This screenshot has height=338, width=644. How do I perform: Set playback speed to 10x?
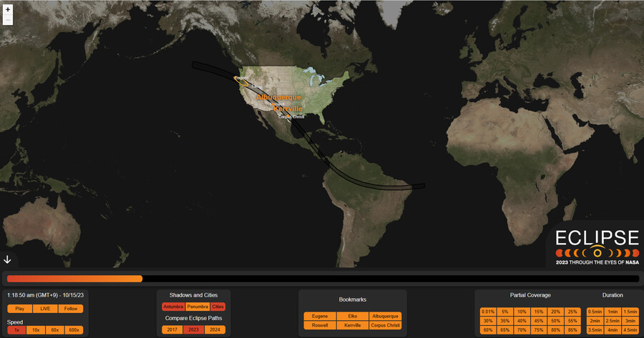tap(36, 329)
